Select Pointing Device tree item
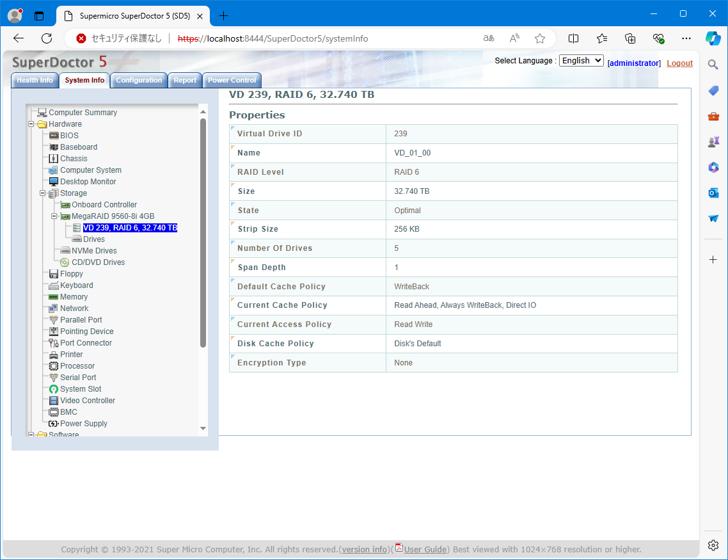 [87, 332]
